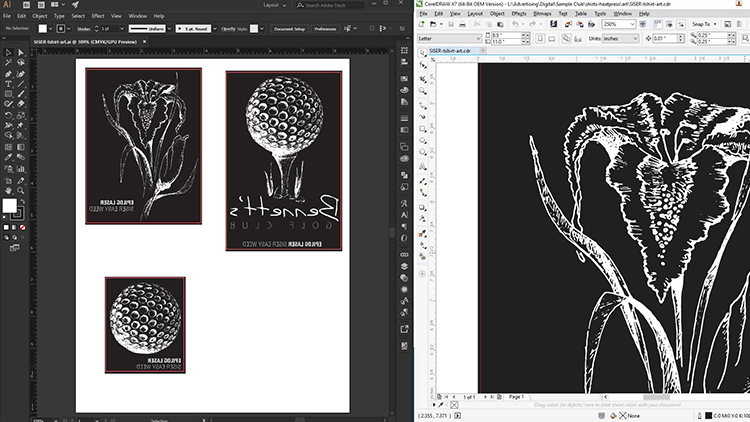Select the Column Graph tool in Illustrator
This screenshot has width=750, height=422.
click(21, 169)
